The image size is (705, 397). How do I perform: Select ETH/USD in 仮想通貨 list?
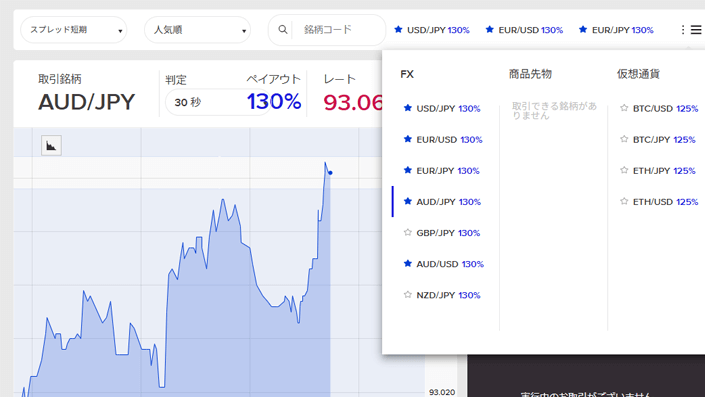665,201
